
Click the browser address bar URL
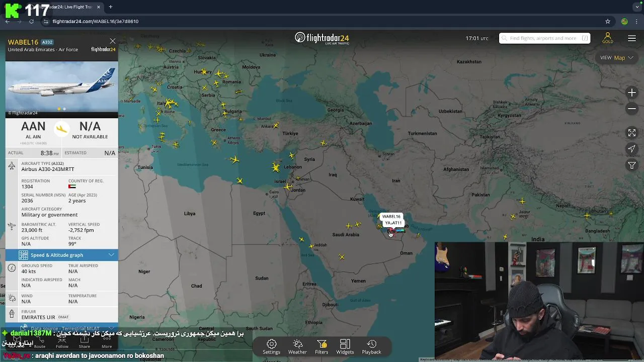coord(96,22)
